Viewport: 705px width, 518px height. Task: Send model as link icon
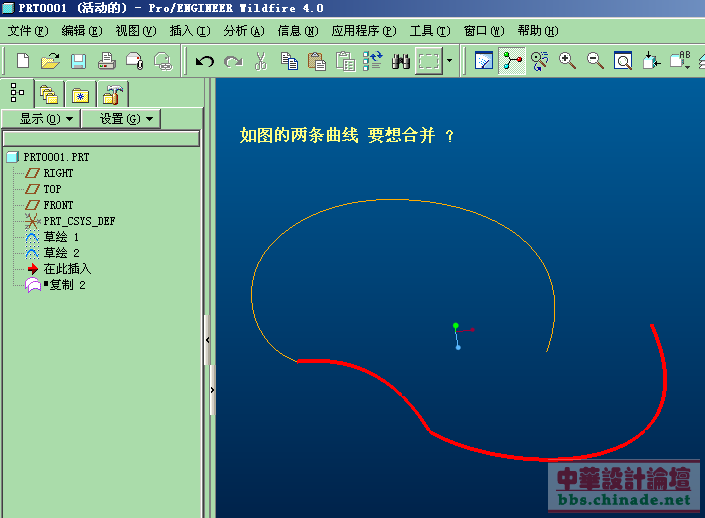tap(163, 61)
